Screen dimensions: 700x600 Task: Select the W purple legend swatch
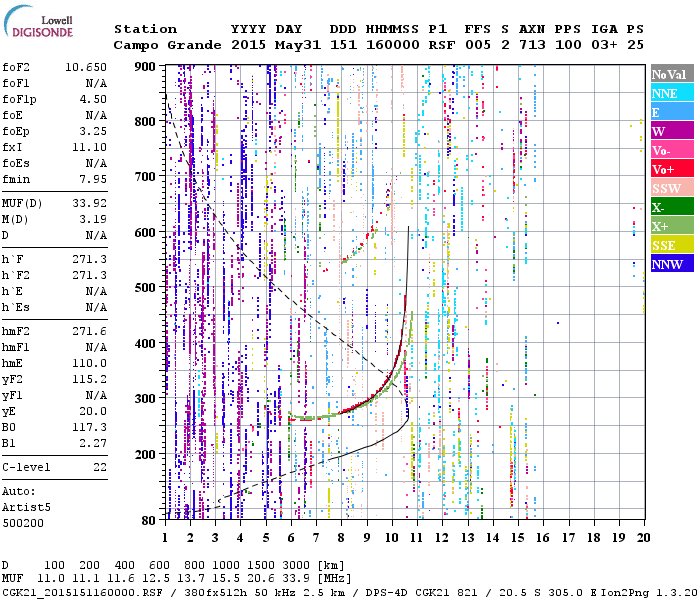(x=672, y=131)
